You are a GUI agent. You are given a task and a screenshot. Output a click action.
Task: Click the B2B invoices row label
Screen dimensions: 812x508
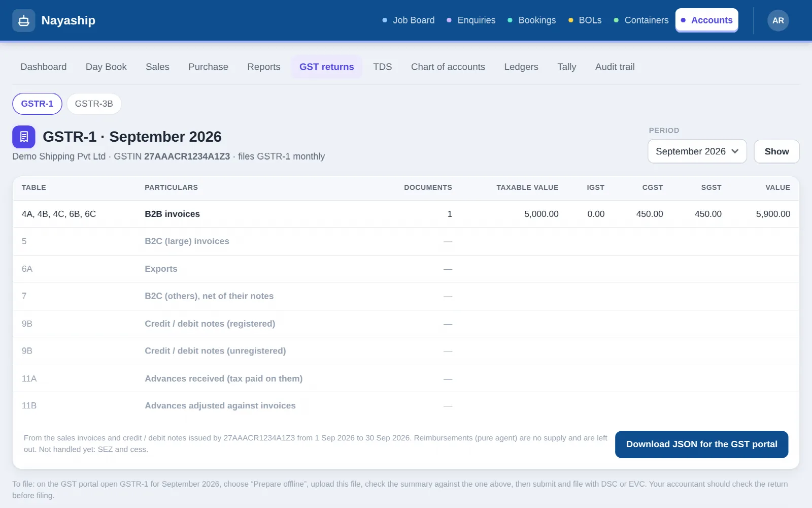pyautogui.click(x=172, y=214)
